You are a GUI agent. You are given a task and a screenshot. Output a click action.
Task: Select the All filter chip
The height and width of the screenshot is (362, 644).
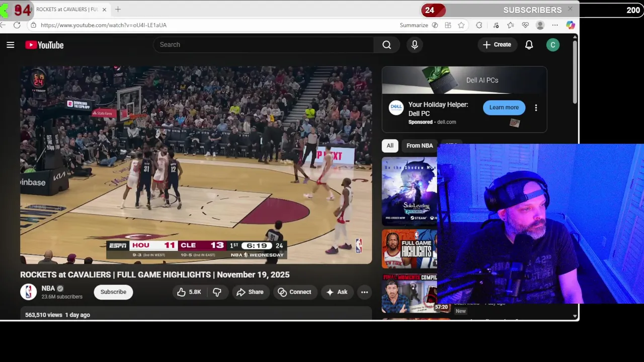coord(390,146)
